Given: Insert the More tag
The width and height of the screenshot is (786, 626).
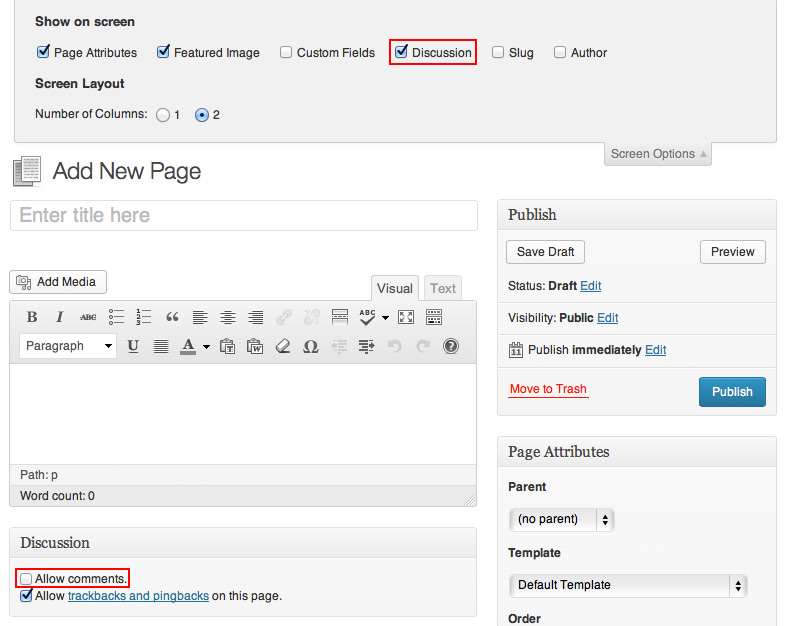Looking at the screenshot, I should [339, 317].
